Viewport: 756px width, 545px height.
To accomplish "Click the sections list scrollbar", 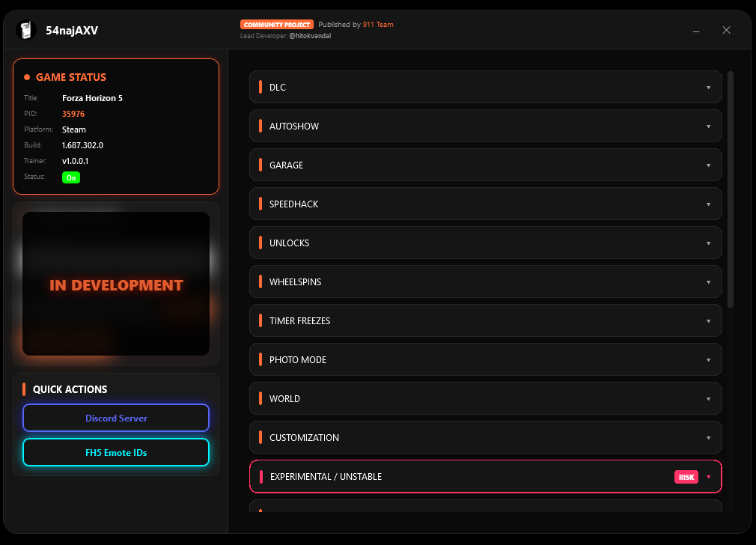I will point(731,189).
